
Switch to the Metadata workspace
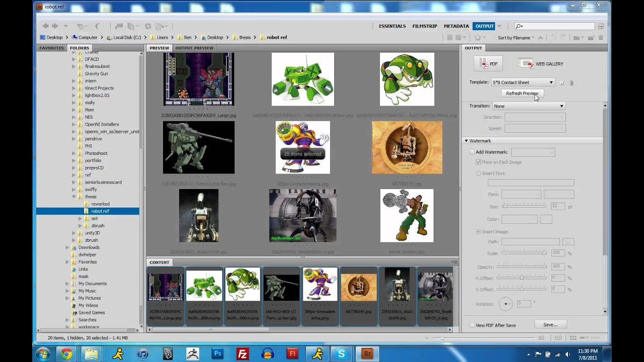point(456,26)
